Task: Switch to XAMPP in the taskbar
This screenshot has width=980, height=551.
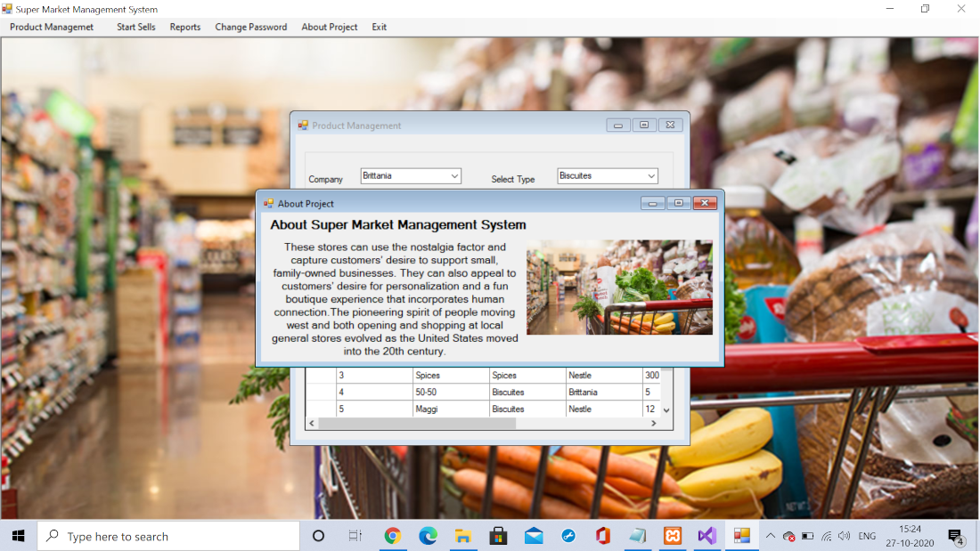Action: pyautogui.click(x=673, y=536)
